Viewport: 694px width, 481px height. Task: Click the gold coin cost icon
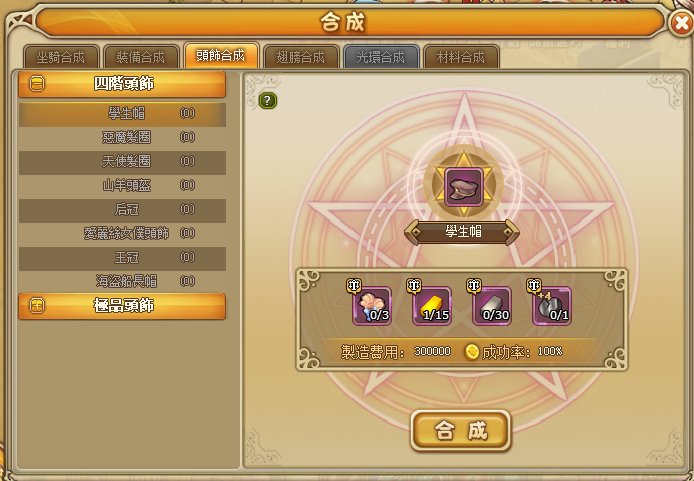click(472, 352)
